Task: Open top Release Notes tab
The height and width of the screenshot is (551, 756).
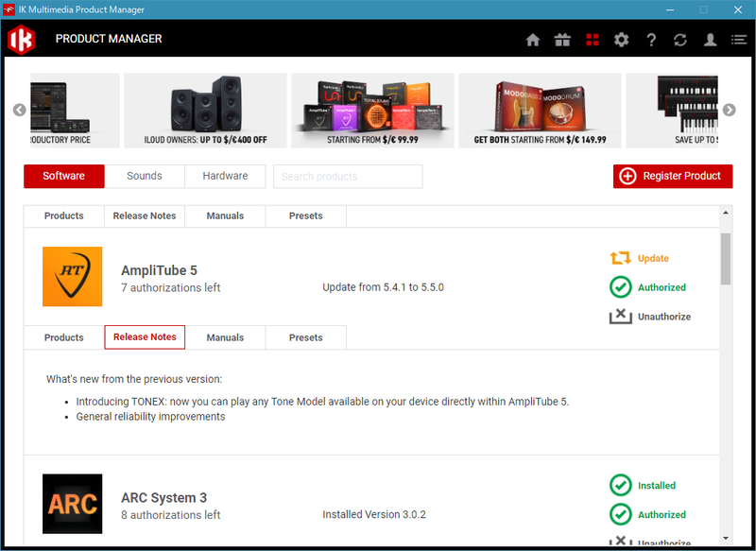Action: 145,216
